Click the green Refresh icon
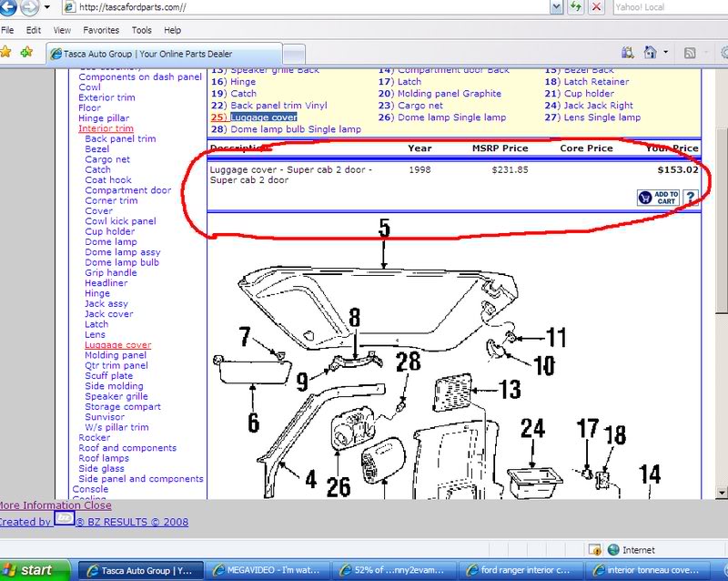The image size is (728, 581). pos(576,6)
